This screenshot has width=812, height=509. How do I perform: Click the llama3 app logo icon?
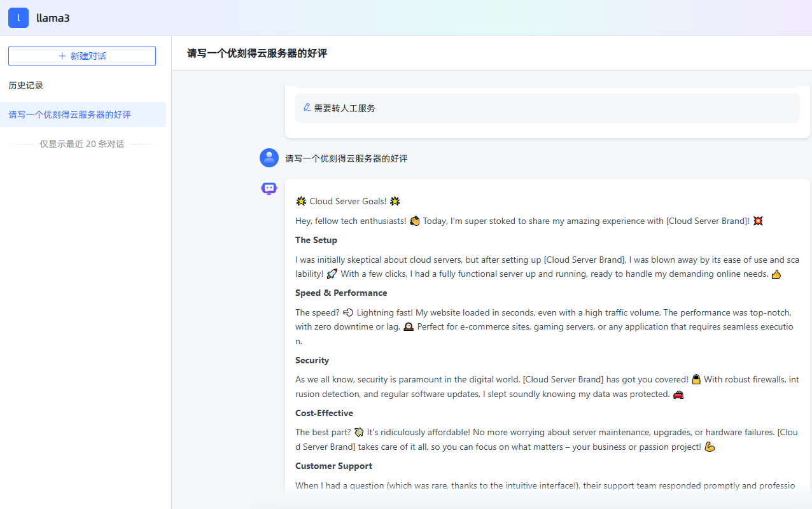[x=18, y=17]
